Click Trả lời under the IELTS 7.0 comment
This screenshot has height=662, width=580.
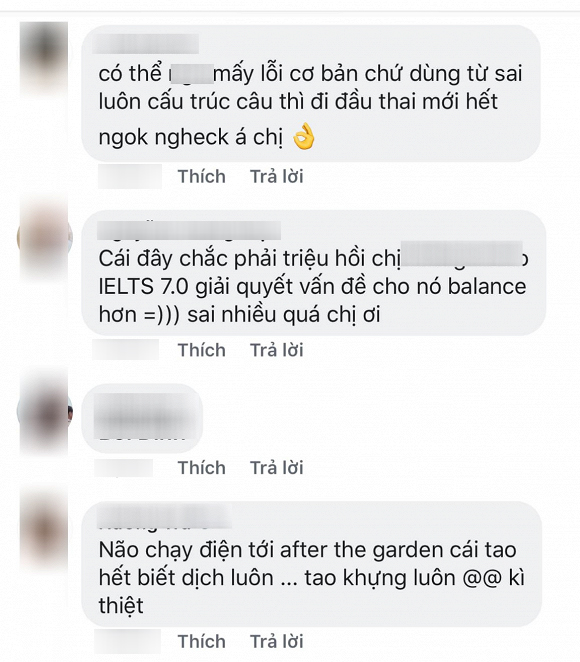(276, 350)
